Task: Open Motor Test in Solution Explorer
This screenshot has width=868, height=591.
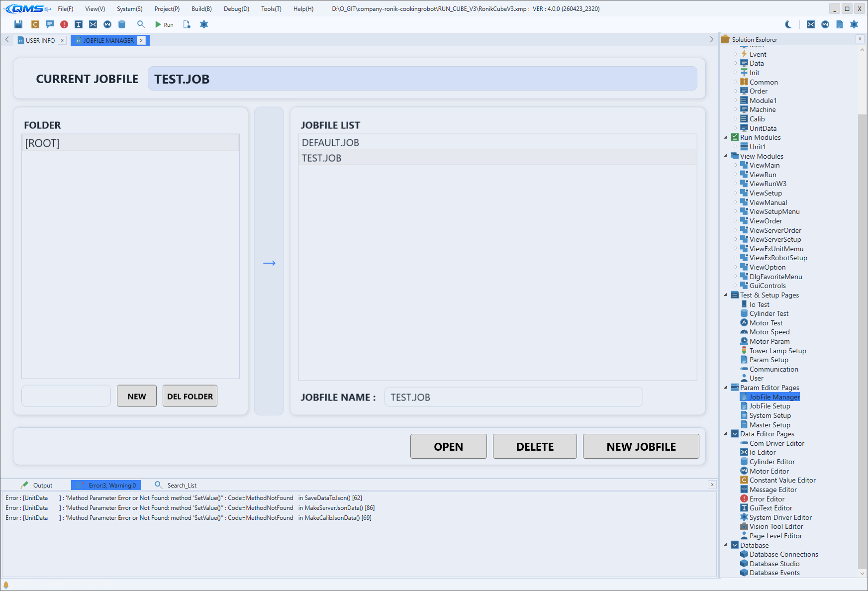Action: 766,323
